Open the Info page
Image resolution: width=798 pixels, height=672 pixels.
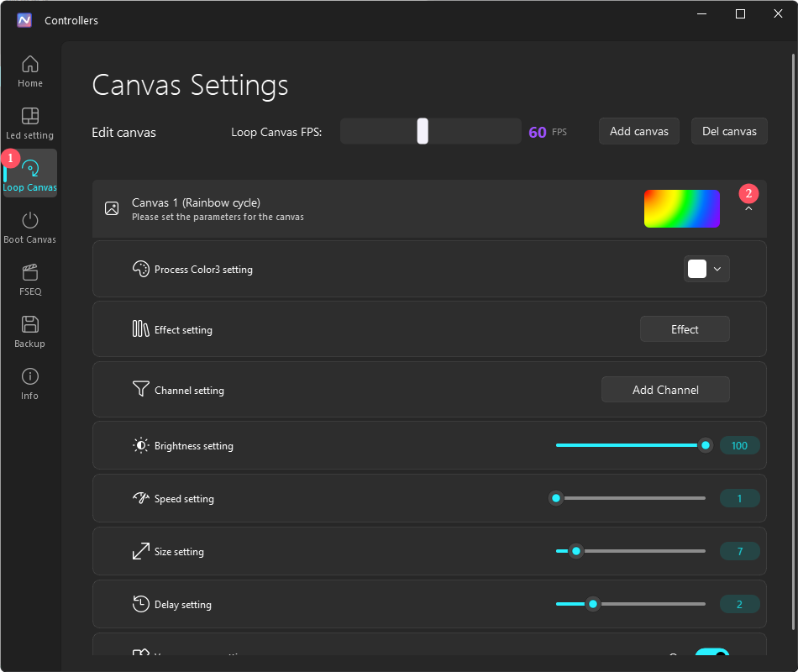click(x=30, y=384)
